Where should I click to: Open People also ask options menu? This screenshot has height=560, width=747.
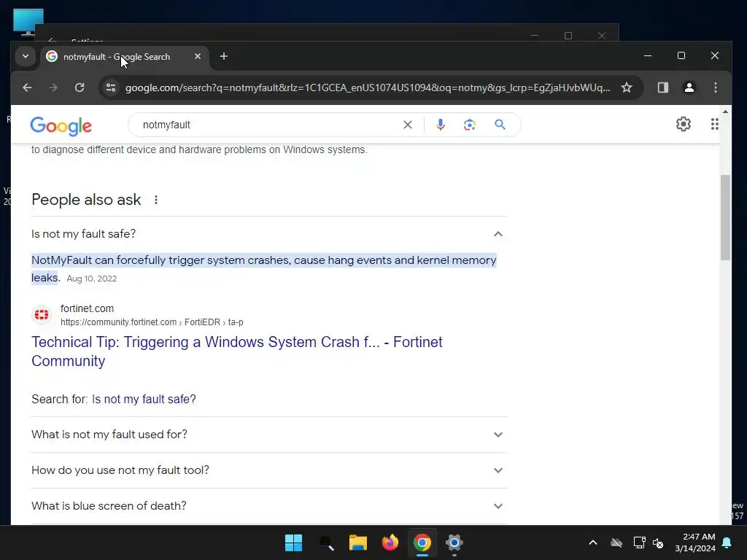(x=156, y=200)
